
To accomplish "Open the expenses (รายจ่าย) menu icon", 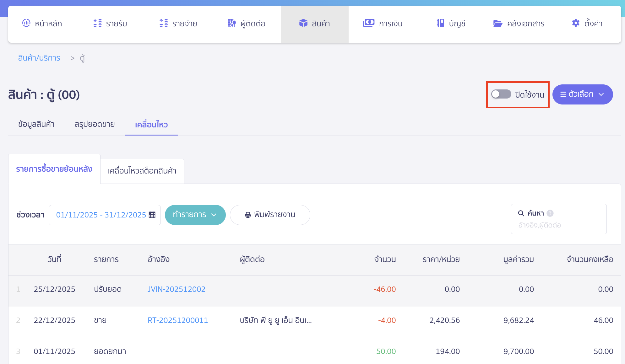I will [164, 23].
